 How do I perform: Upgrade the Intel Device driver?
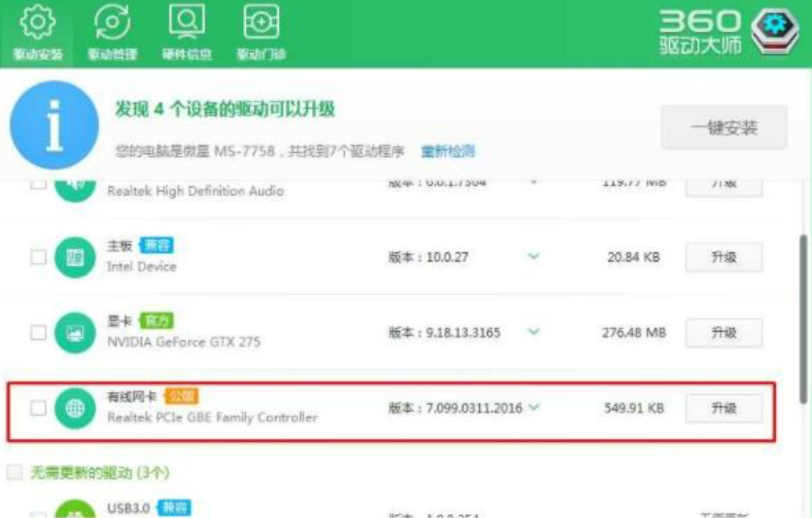pyautogui.click(x=724, y=258)
